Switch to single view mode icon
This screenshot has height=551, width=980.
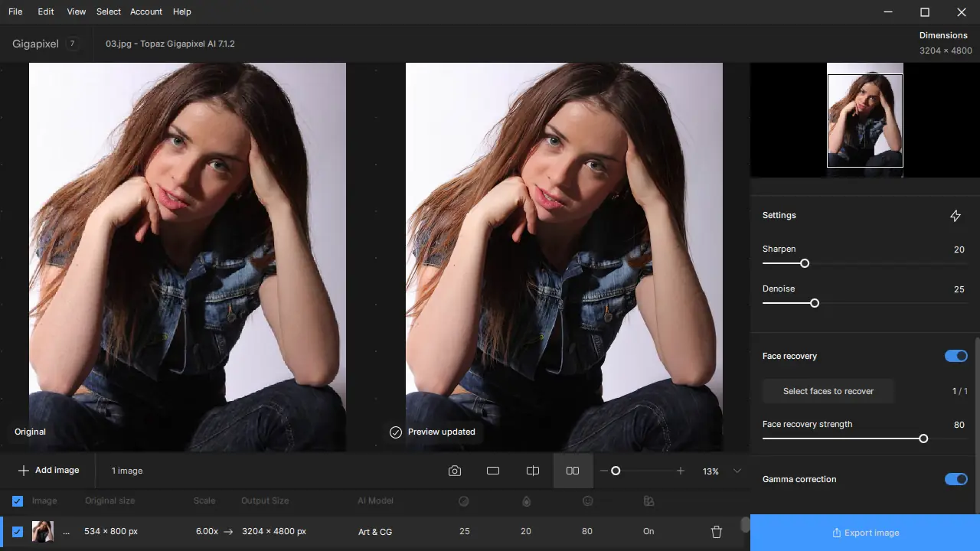coord(493,471)
